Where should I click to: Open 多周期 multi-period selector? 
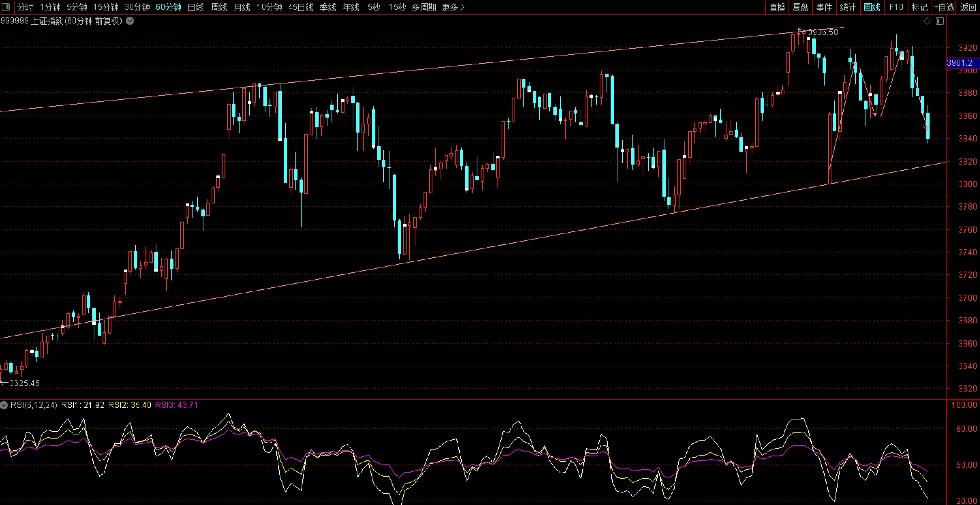pyautogui.click(x=424, y=7)
